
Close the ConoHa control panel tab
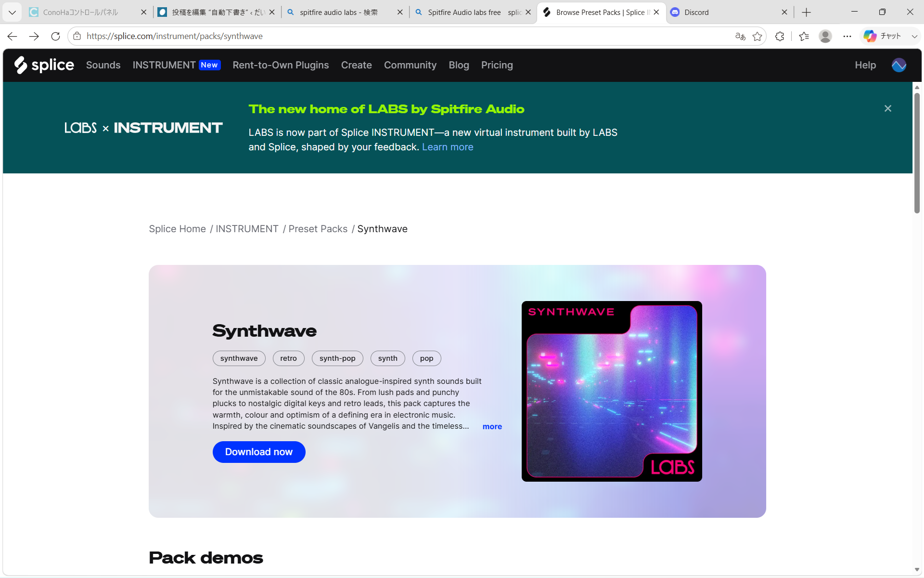(x=143, y=12)
